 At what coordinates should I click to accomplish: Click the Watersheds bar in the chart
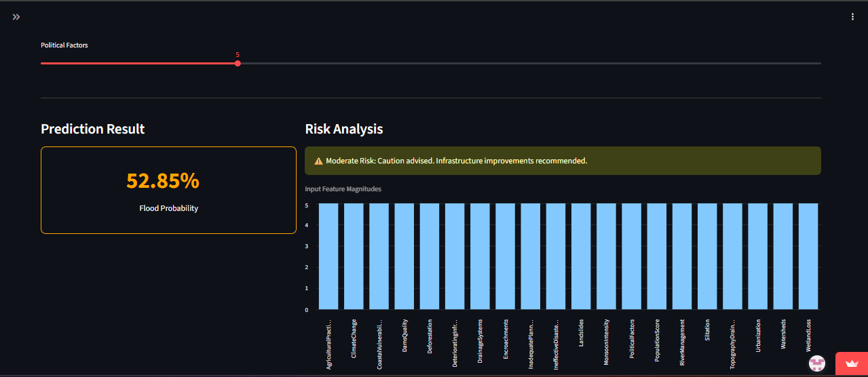click(783, 256)
